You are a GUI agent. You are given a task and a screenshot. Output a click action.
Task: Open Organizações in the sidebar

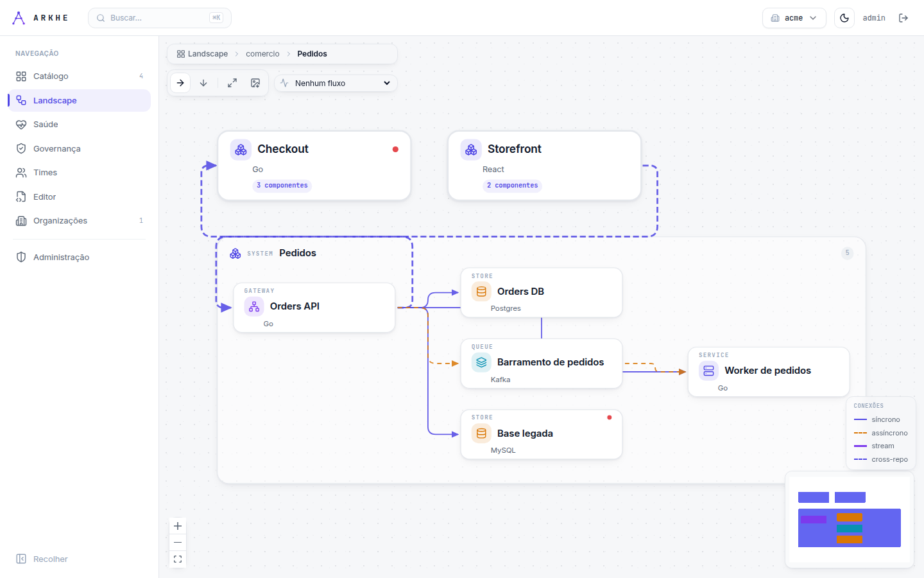point(80,221)
